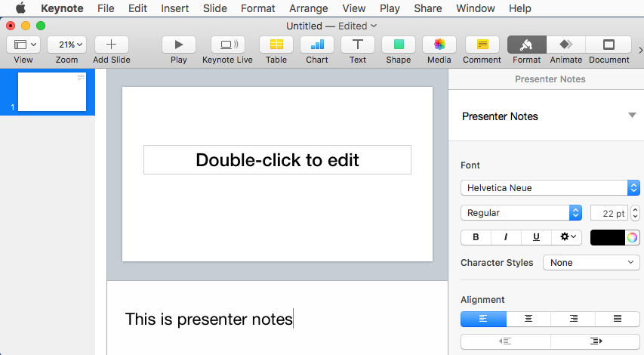Open the View menu in menu bar
Screen dimensions: 644x355
tap(353, 8)
